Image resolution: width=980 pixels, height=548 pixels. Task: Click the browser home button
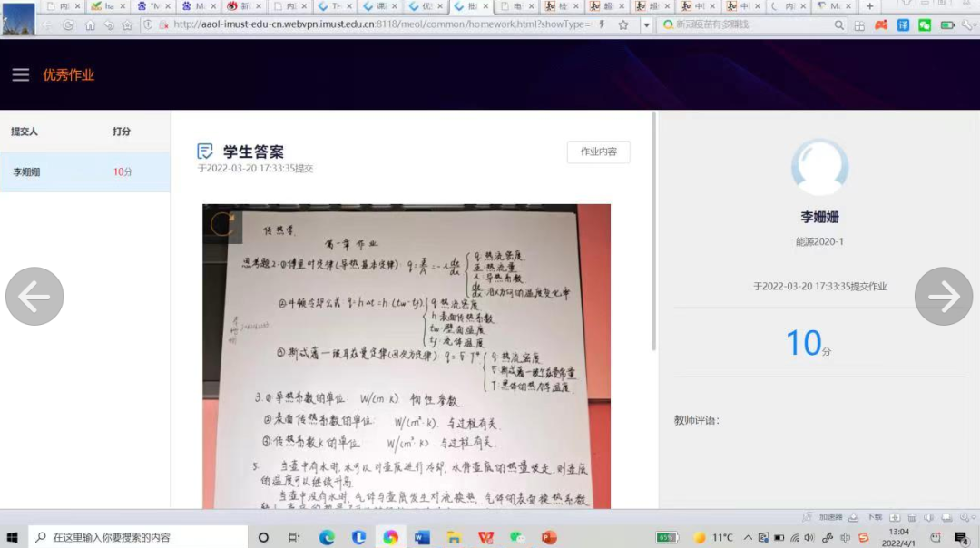click(x=90, y=25)
